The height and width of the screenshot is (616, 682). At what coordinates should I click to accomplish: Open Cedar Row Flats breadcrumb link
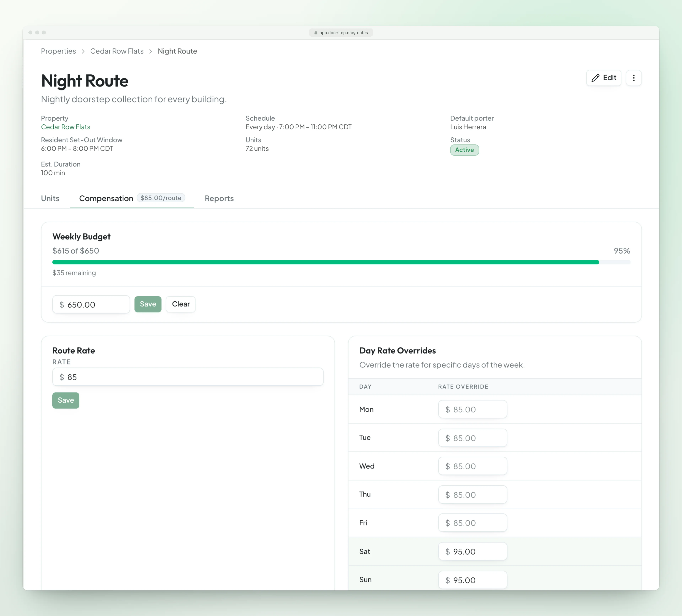pos(117,51)
